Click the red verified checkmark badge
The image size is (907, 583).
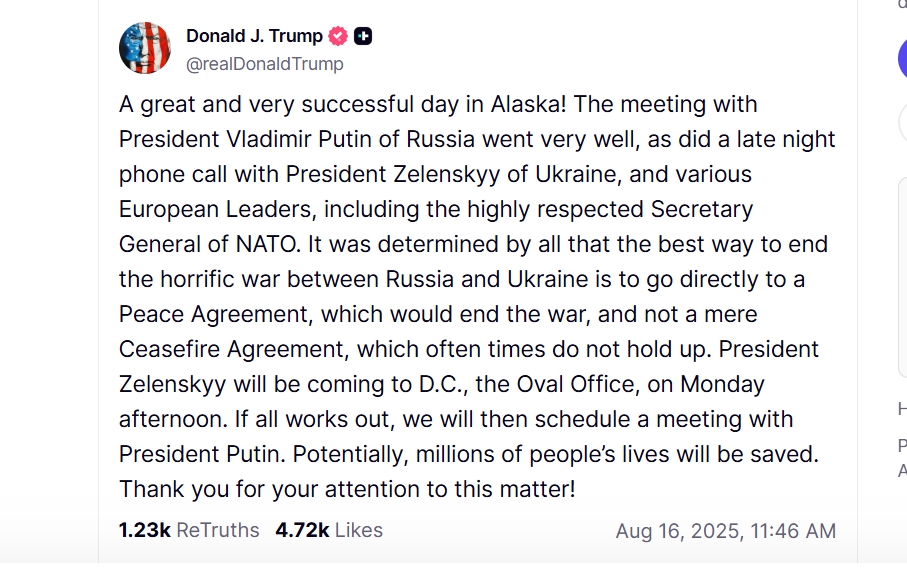[x=338, y=36]
